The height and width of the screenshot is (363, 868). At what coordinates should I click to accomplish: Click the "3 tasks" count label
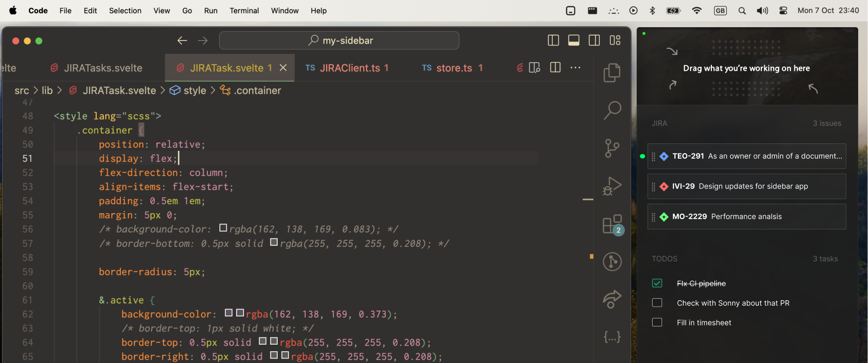click(x=826, y=259)
